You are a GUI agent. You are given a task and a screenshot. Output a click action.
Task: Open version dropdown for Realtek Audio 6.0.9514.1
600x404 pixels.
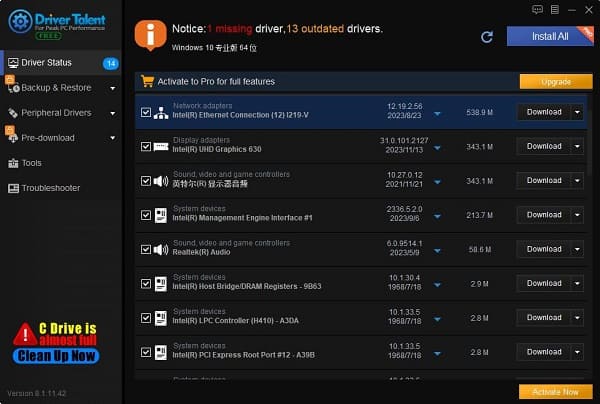[437, 251]
